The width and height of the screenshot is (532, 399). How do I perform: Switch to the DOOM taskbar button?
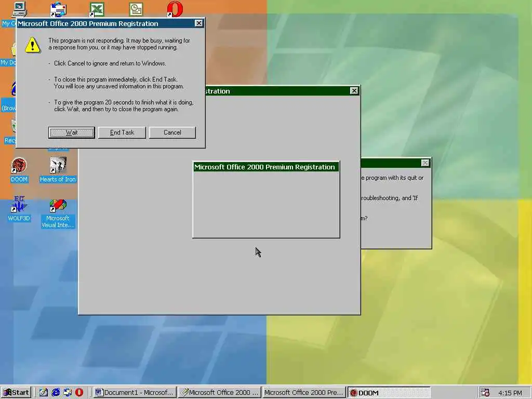[x=389, y=393]
